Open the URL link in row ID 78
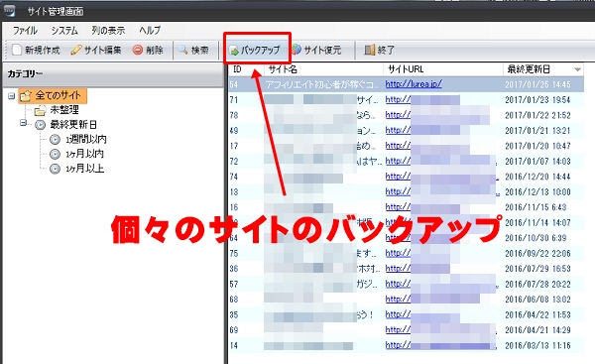The image size is (595, 364). (x=437, y=115)
